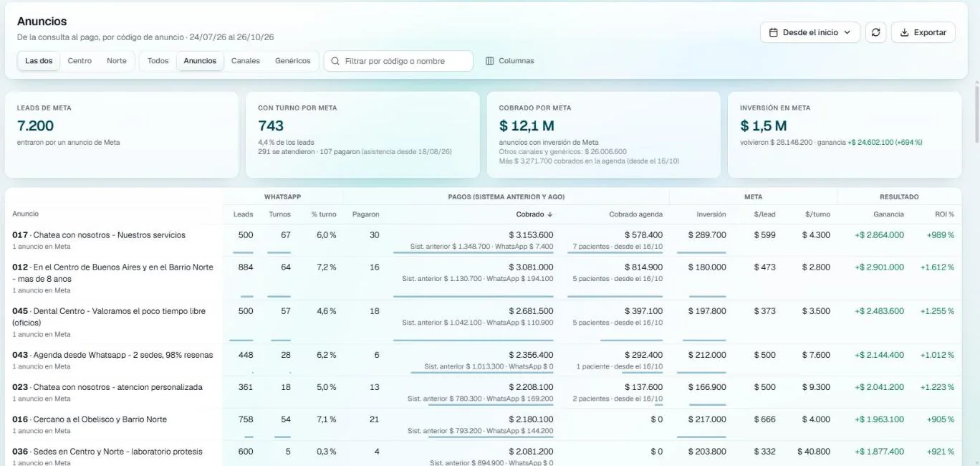Screen dimensions: 980x466
Task: Sort table by ROI % header
Action: pyautogui.click(x=946, y=214)
